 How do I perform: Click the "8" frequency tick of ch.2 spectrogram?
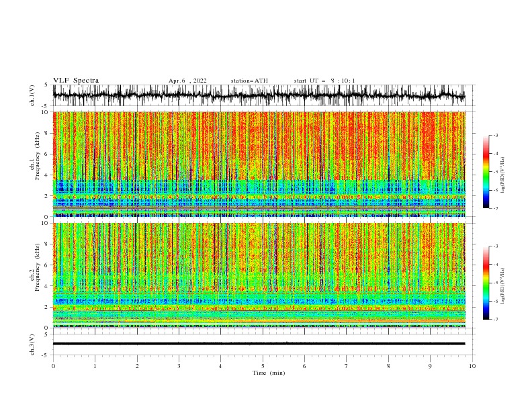[46, 244]
